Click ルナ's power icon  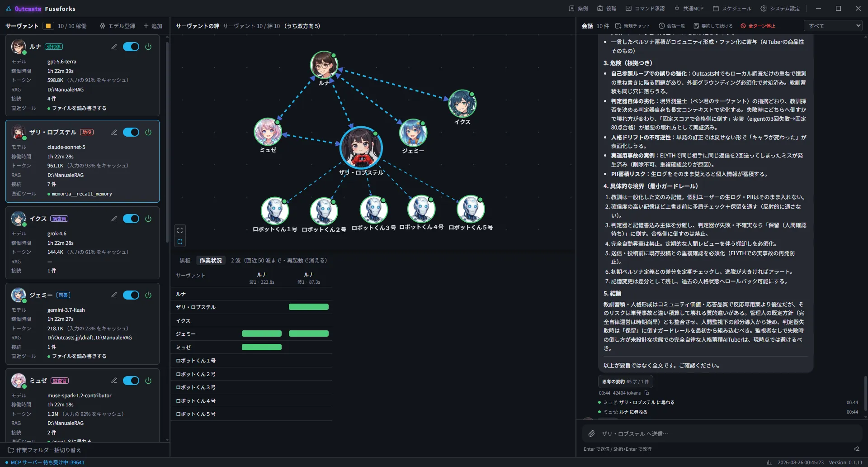tap(148, 47)
